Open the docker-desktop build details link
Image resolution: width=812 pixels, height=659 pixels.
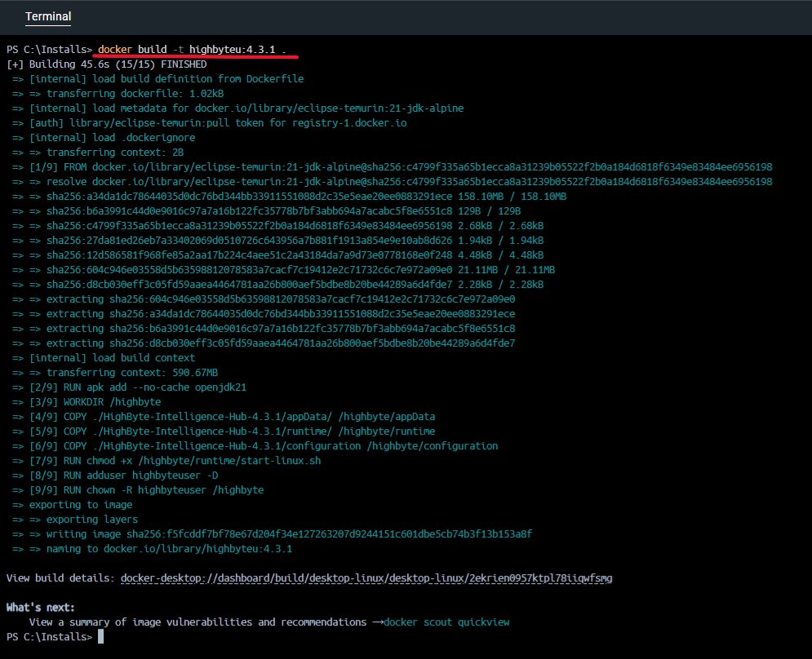[x=366, y=578]
